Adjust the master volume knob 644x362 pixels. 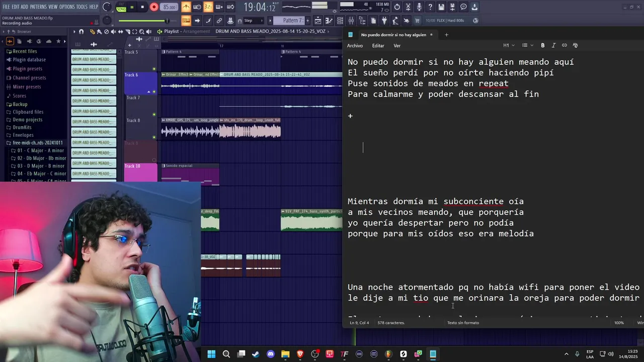[x=107, y=7]
